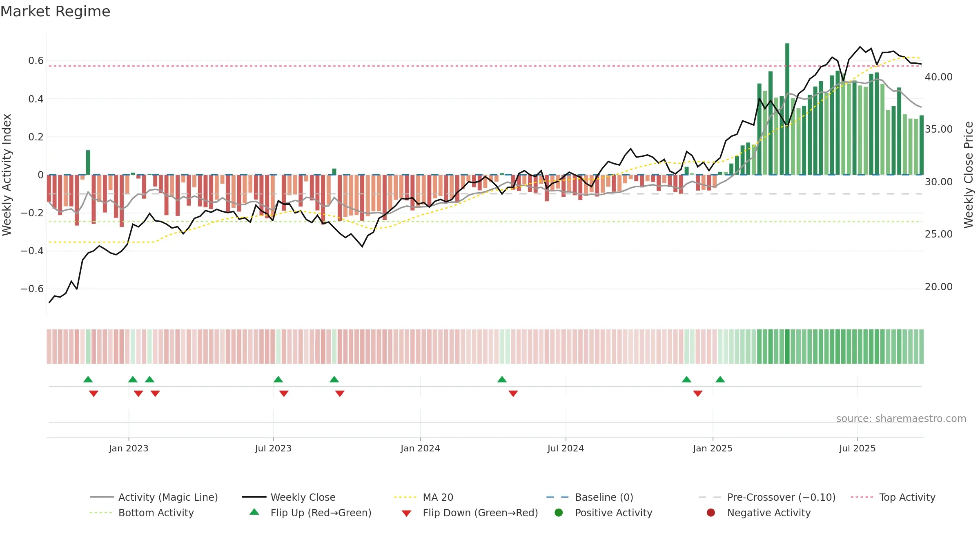Click the 40.00 price axis label
The image size is (980, 551).
click(938, 77)
